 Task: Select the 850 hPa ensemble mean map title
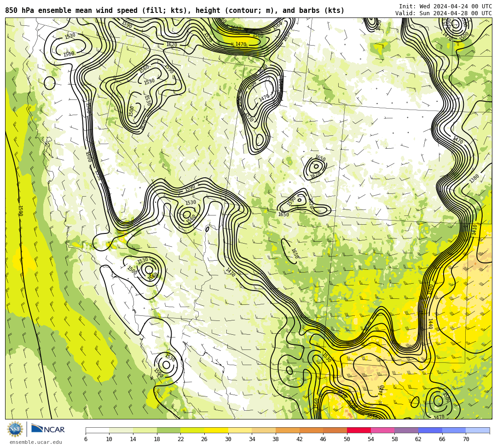(x=175, y=11)
